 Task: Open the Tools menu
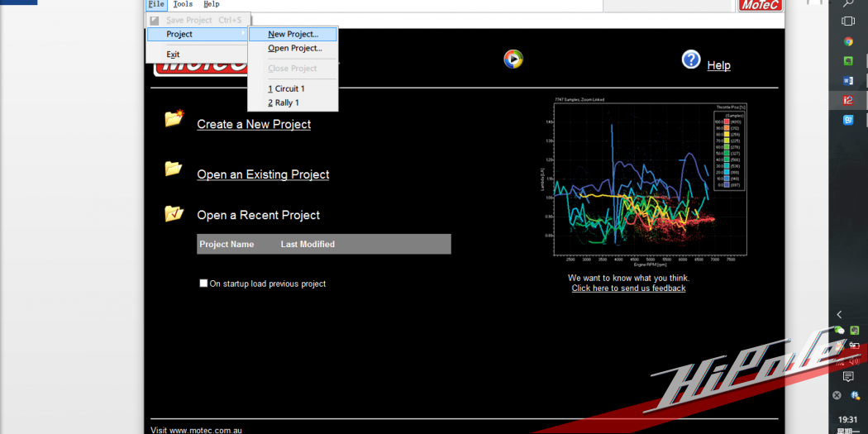tap(183, 4)
